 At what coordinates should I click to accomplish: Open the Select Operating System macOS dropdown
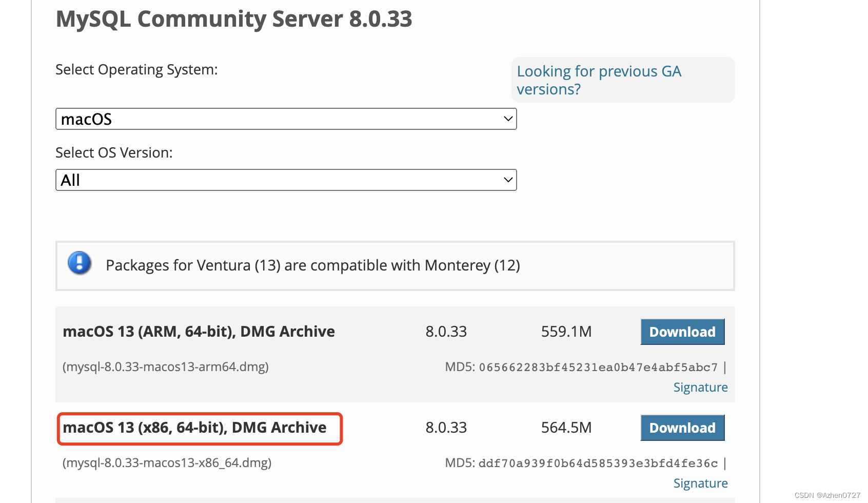tap(286, 119)
